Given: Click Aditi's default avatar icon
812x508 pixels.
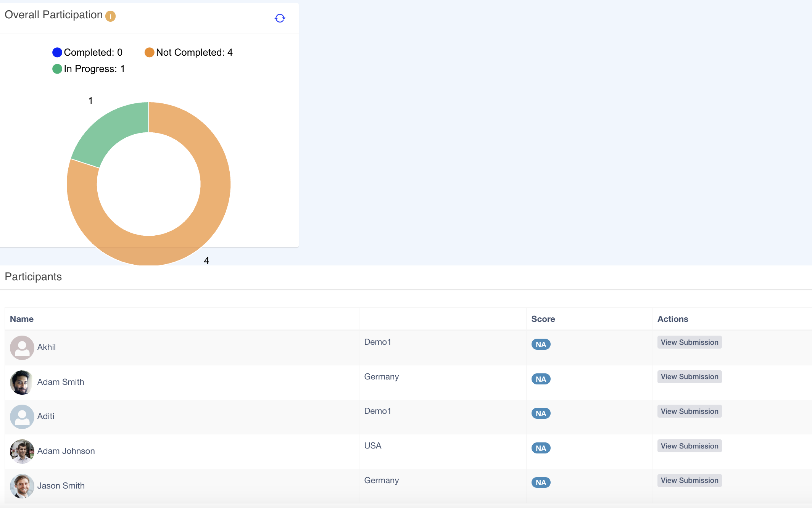Looking at the screenshot, I should [x=22, y=416].
